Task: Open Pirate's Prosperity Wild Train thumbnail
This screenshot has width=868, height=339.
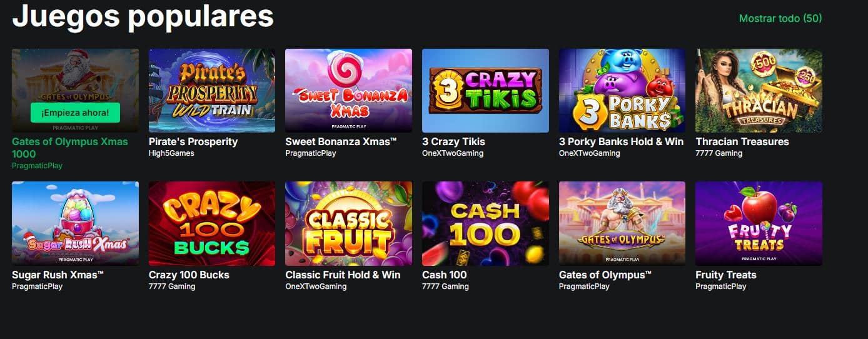Action: coord(212,91)
